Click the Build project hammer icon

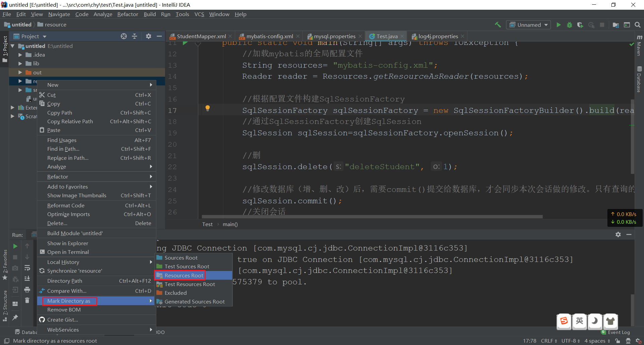pyautogui.click(x=498, y=25)
